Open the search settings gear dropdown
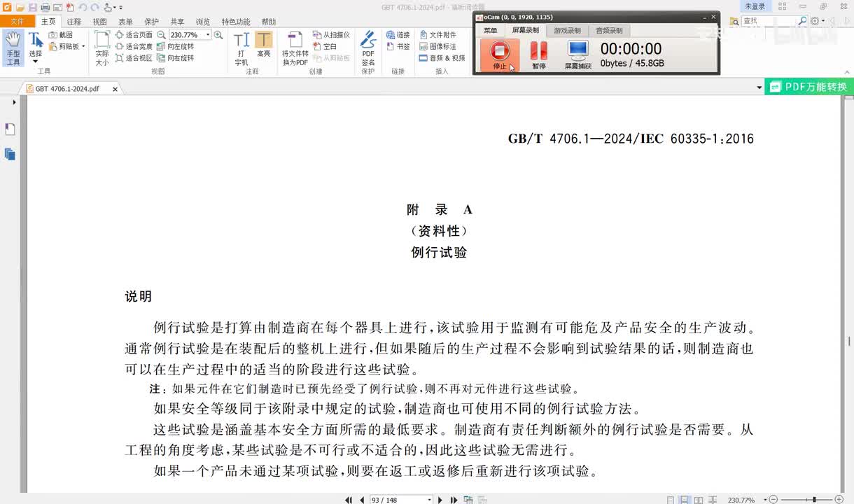The width and height of the screenshot is (854, 504). tap(818, 21)
